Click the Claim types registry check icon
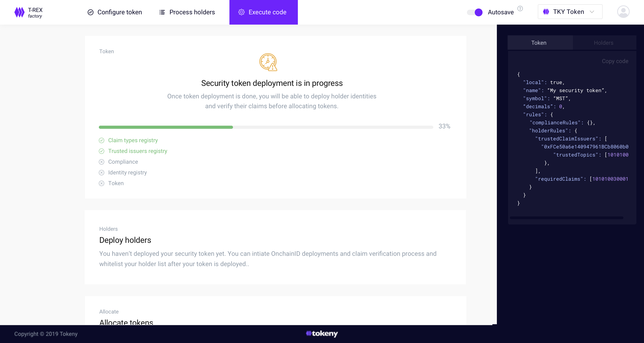 click(102, 140)
